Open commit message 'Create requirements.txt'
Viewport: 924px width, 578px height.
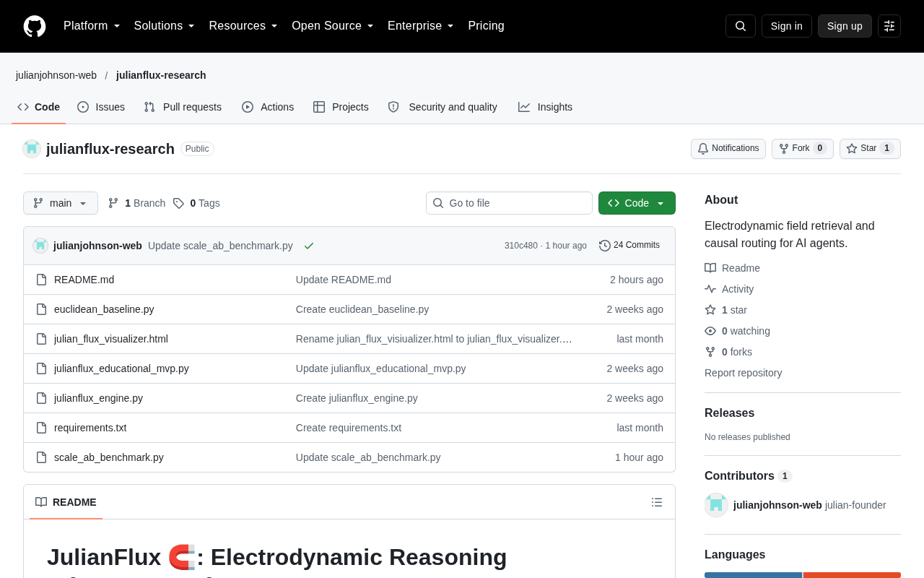[349, 428]
